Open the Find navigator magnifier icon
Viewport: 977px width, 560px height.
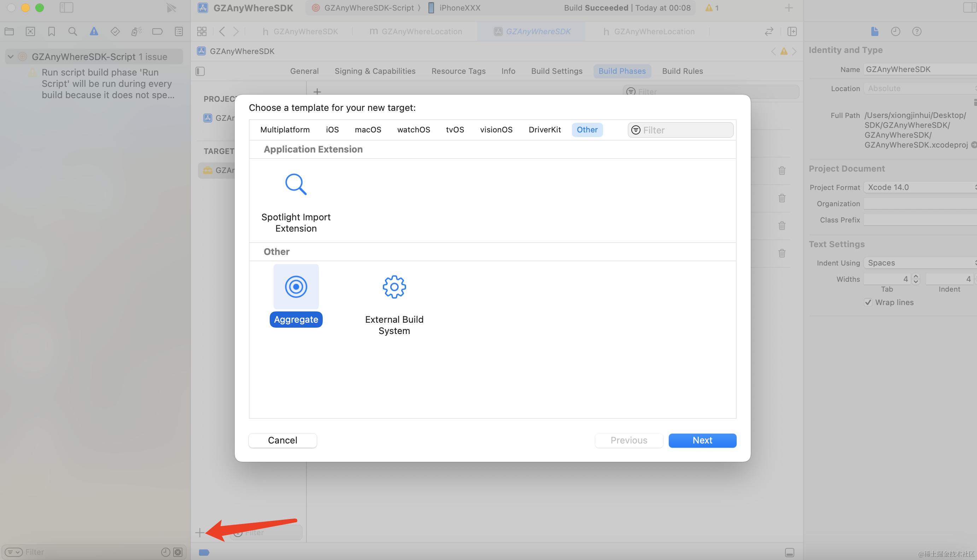(72, 31)
